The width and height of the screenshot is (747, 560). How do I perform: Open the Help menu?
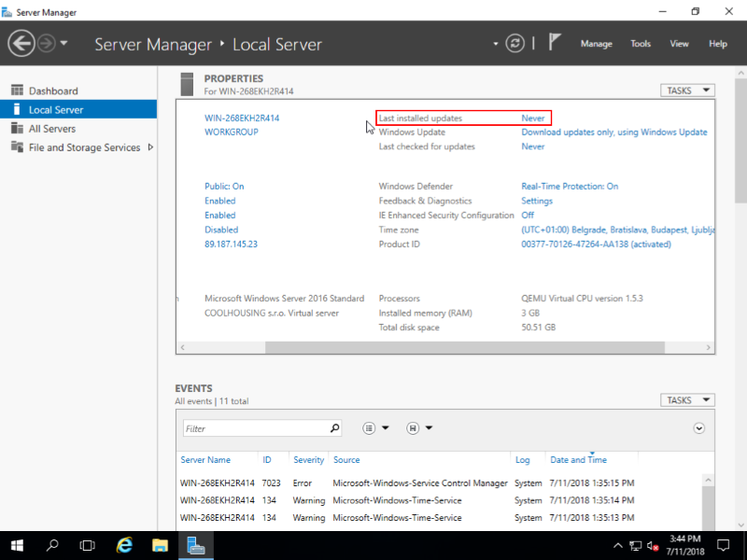pyautogui.click(x=717, y=44)
